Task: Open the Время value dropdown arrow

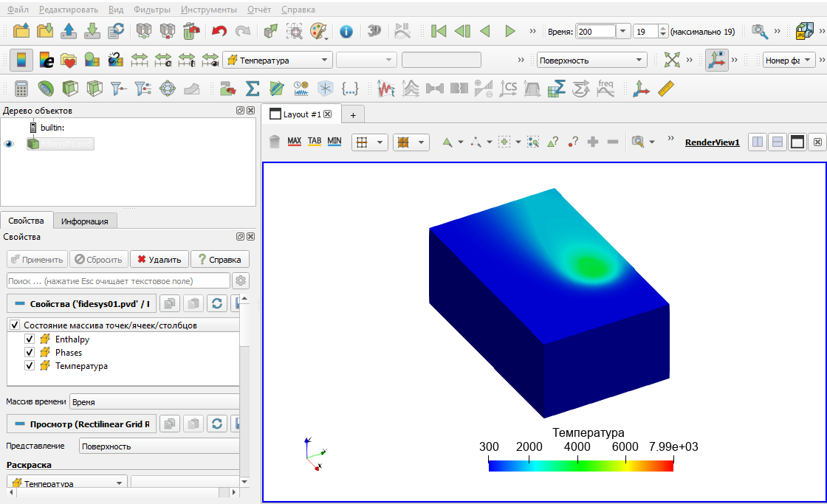Action: [623, 32]
